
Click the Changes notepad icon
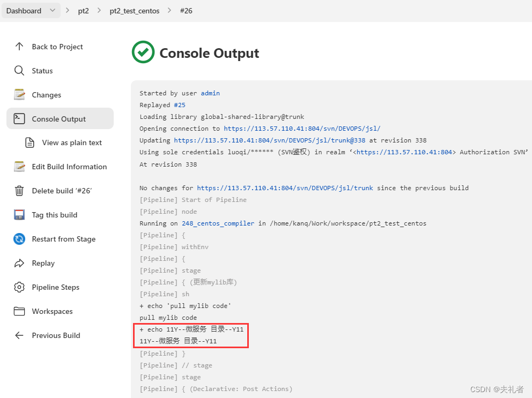click(x=19, y=95)
